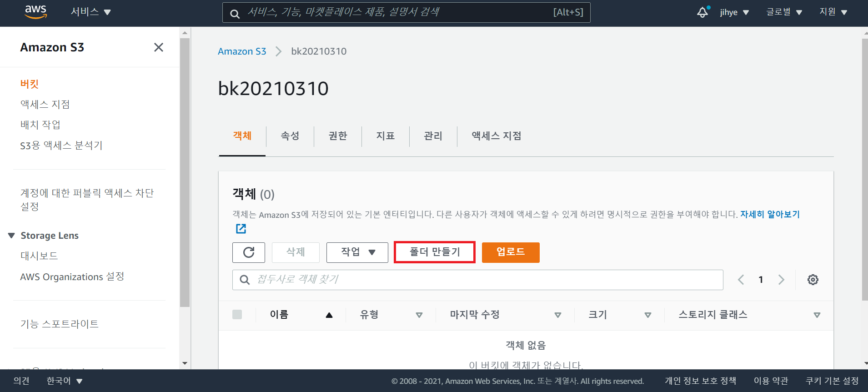The width and height of the screenshot is (868, 392).
Task: Open AWS Organizations 설정
Action: (72, 277)
